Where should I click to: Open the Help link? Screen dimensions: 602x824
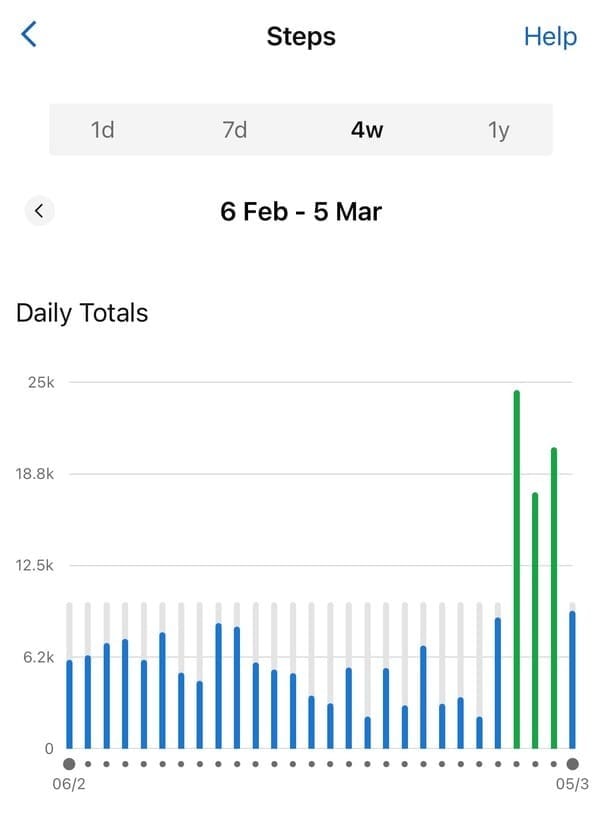550,37
